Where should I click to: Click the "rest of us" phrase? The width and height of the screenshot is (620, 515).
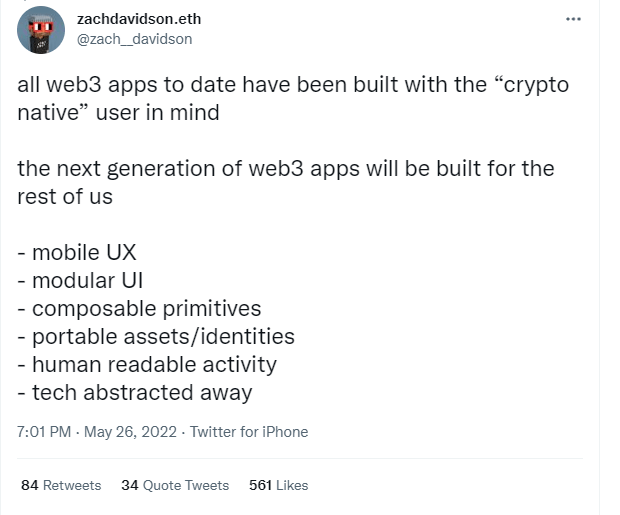coord(65,197)
